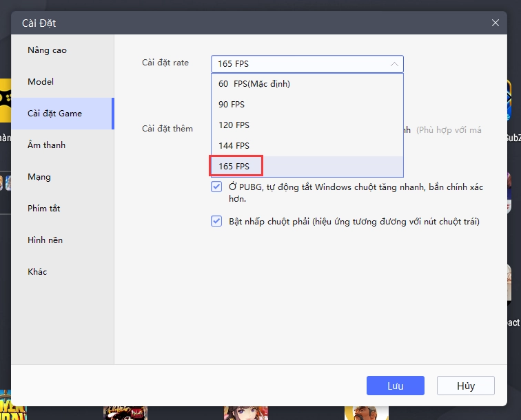
Task: Open the Nâng cao settings tab
Action: (x=48, y=50)
